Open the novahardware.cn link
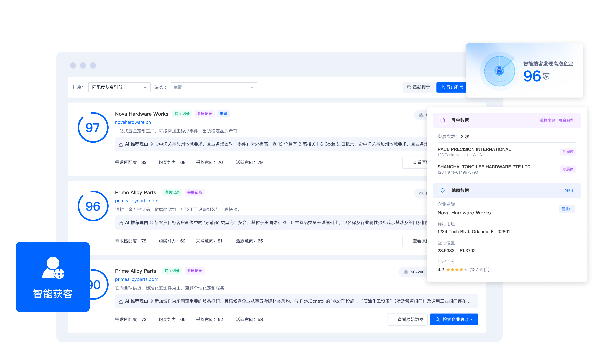This screenshot has width=599, height=364. coord(133,122)
